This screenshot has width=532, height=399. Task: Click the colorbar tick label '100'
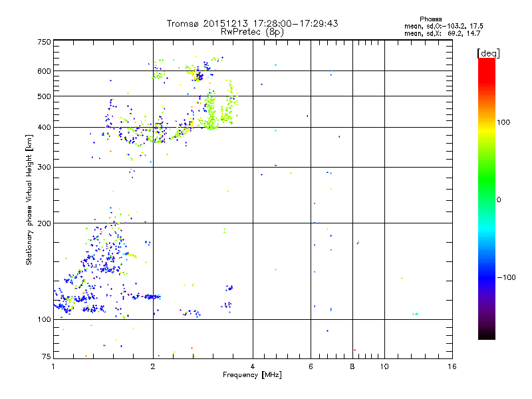503,122
